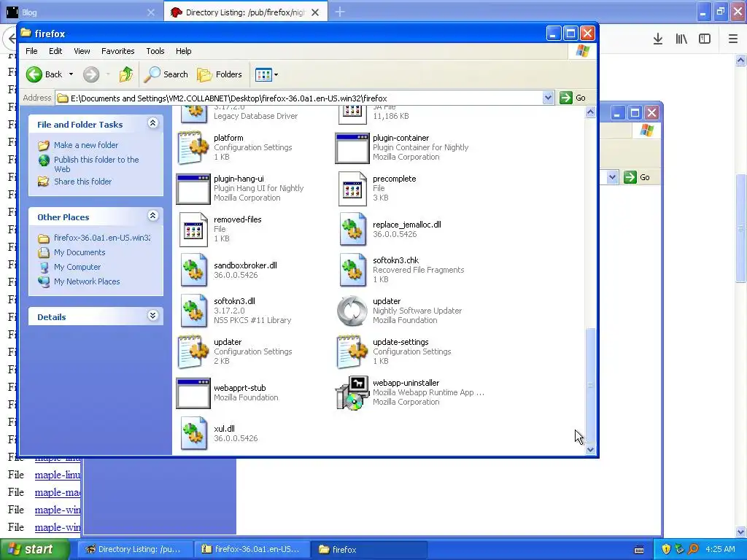This screenshot has width=747, height=560.
Task: Open the Tools menu
Action: click(155, 51)
